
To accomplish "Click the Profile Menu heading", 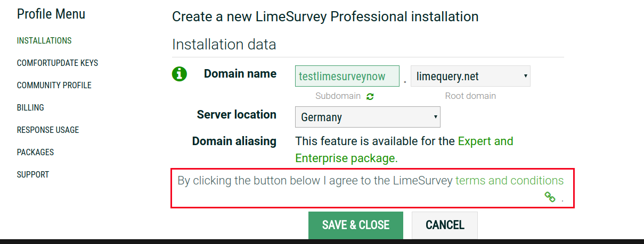I will click(51, 14).
